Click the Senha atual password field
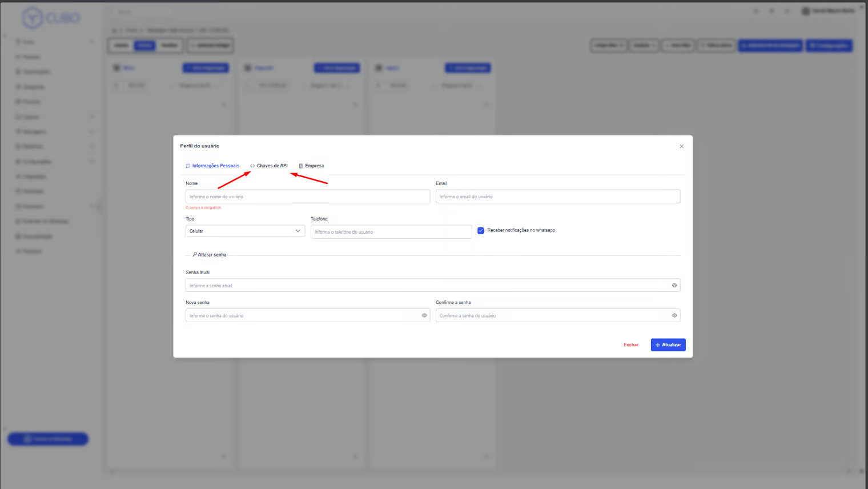This screenshot has width=868, height=489. tap(425, 286)
